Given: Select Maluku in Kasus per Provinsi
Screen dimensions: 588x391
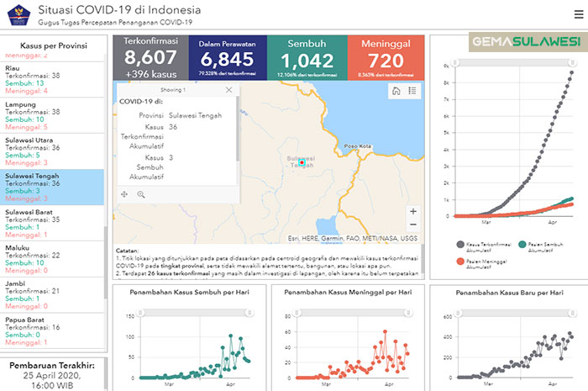Looking at the screenshot, I should pos(52,254).
